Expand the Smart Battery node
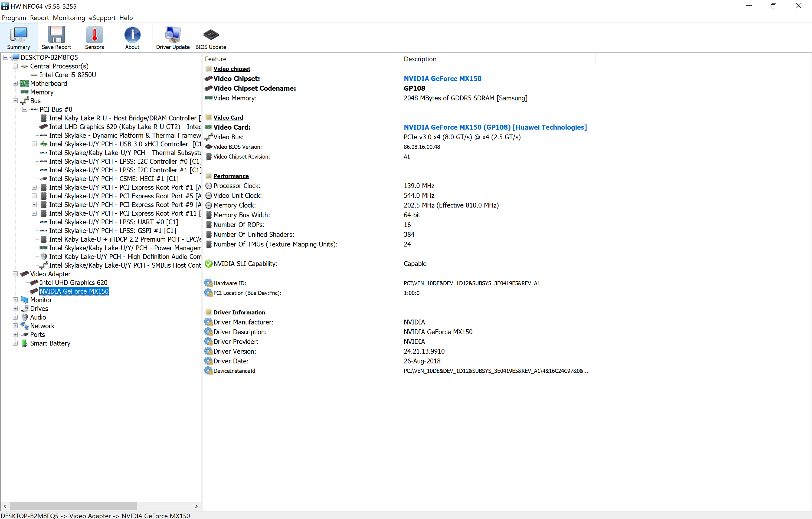Image resolution: width=812 pixels, height=519 pixels. 15,343
